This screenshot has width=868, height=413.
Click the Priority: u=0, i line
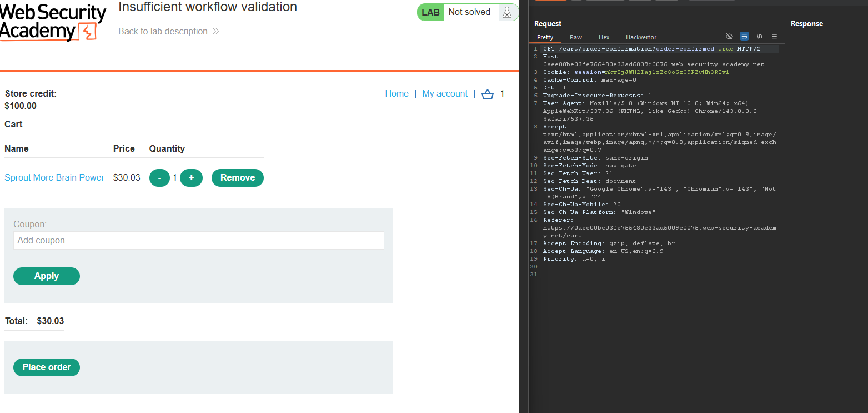(574, 259)
